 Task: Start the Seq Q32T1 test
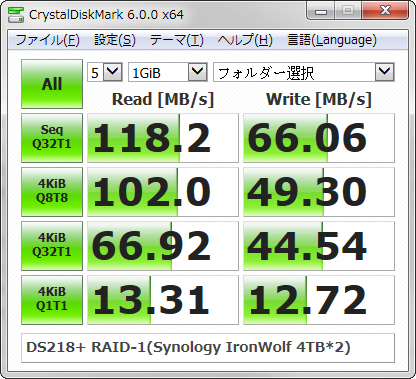coord(52,138)
